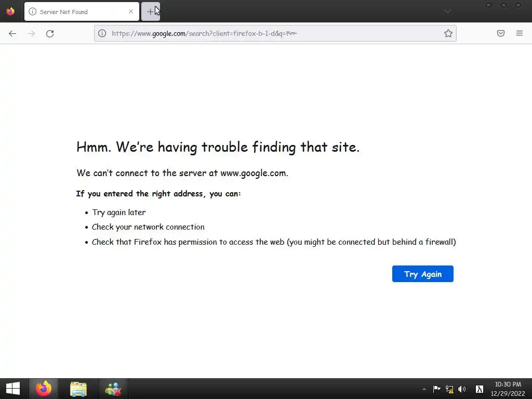
Task: Show site information icon in address bar
Action: 102,33
